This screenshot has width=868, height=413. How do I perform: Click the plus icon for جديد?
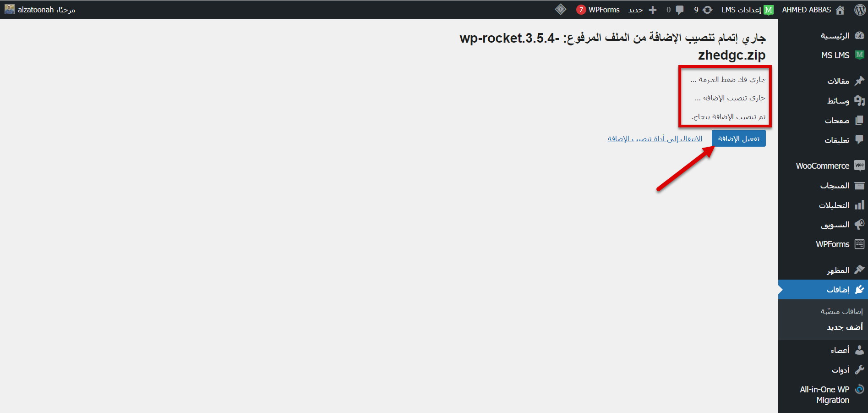pyautogui.click(x=653, y=10)
